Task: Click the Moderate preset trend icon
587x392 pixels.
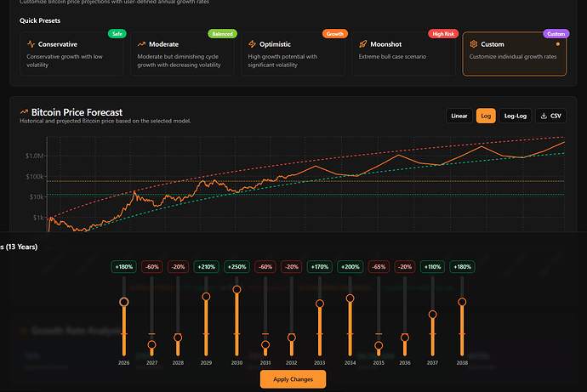Action: (x=142, y=44)
